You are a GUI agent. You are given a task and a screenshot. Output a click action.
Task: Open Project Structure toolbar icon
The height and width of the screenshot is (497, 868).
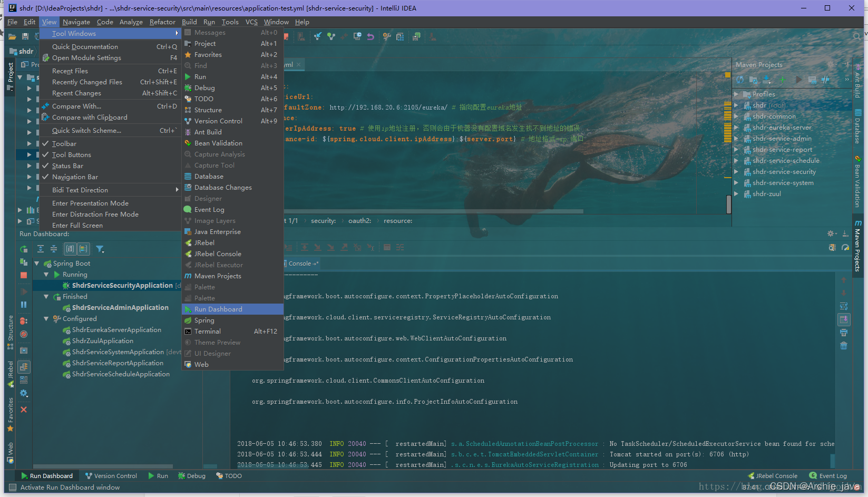(x=400, y=36)
